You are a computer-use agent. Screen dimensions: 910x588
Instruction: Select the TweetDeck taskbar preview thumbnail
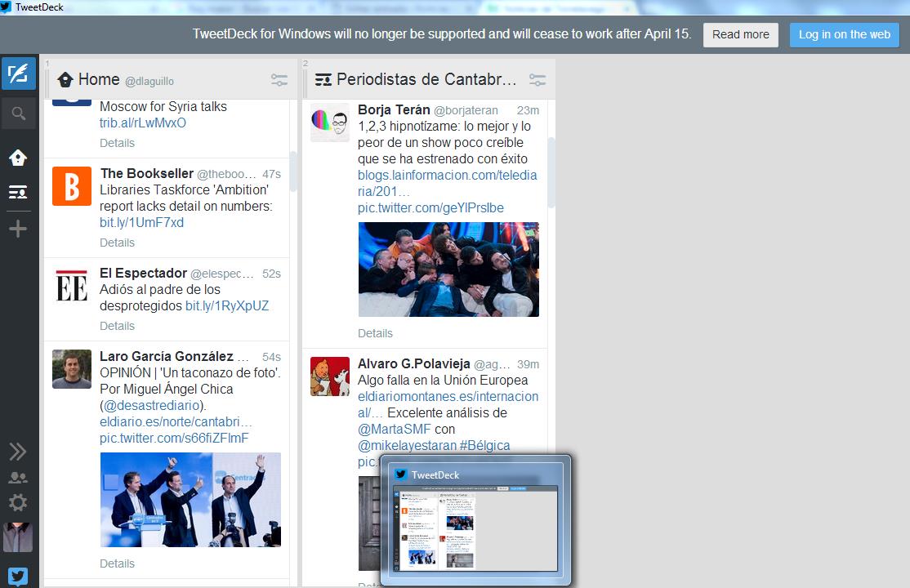(475, 528)
